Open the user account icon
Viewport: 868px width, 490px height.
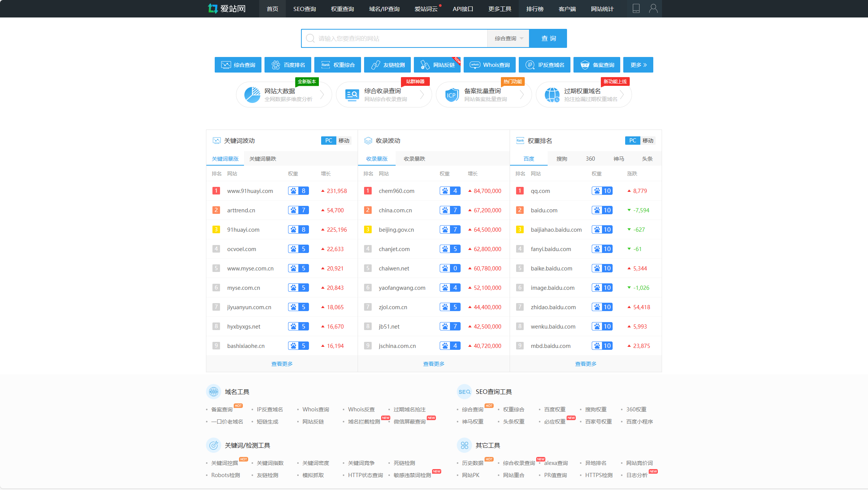tap(653, 8)
